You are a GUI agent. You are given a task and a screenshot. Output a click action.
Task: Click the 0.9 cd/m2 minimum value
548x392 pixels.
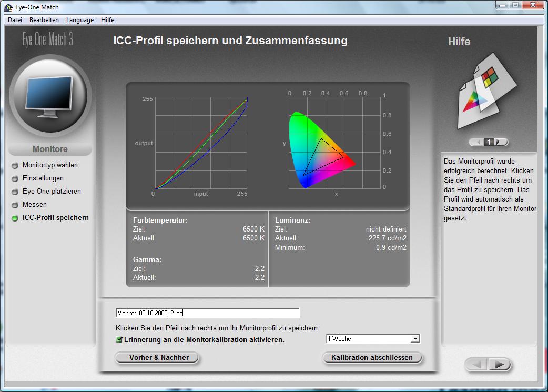pyautogui.click(x=391, y=248)
